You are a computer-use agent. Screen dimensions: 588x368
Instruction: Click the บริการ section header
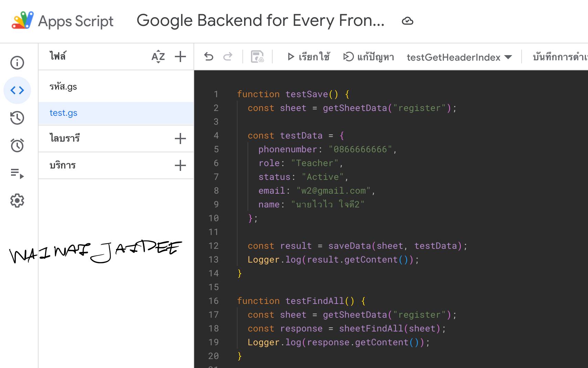[x=62, y=165]
